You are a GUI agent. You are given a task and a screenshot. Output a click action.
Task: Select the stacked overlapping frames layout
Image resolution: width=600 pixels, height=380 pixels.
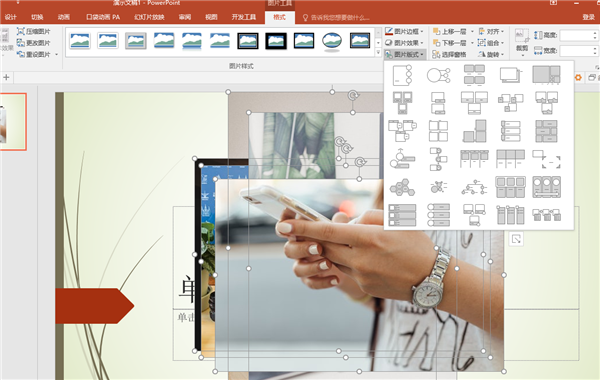(x=510, y=75)
